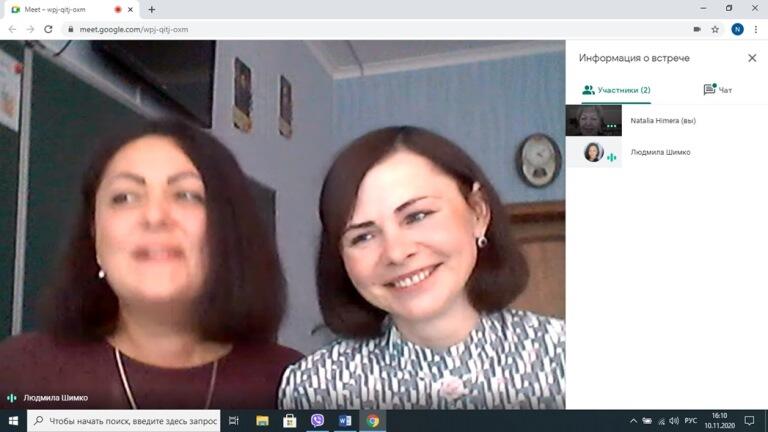Open Word from taskbar
Viewport: 768px width, 432px height.
[x=345, y=421]
